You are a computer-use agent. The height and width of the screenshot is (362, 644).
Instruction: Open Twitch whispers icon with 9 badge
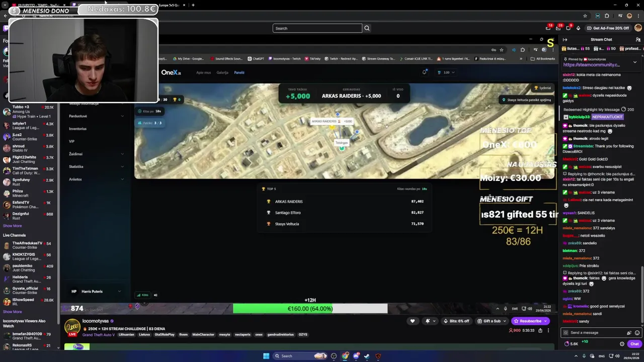pos(568,28)
